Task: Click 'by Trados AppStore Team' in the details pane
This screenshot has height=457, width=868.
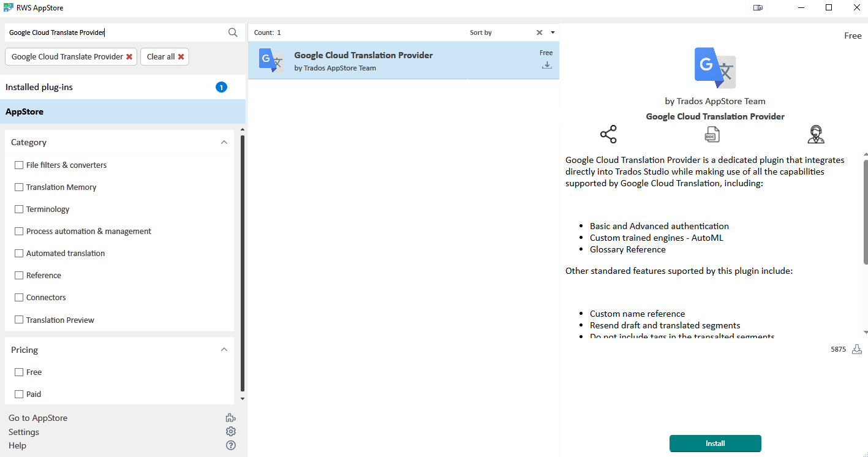Action: click(x=715, y=101)
